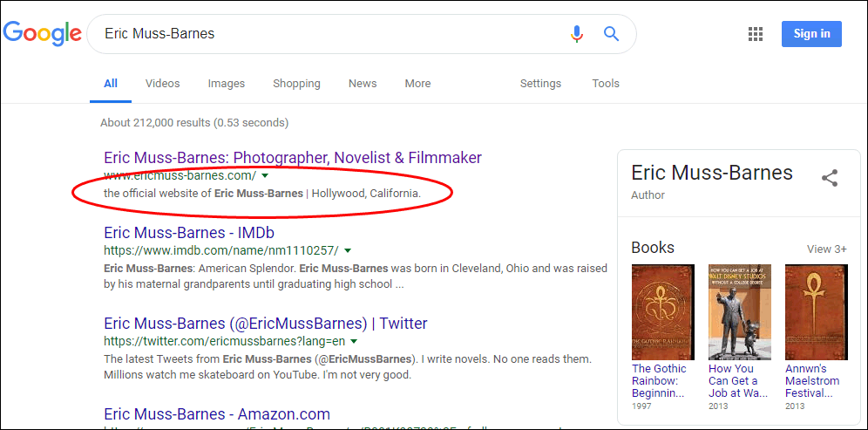Click the Google logo

point(42,34)
